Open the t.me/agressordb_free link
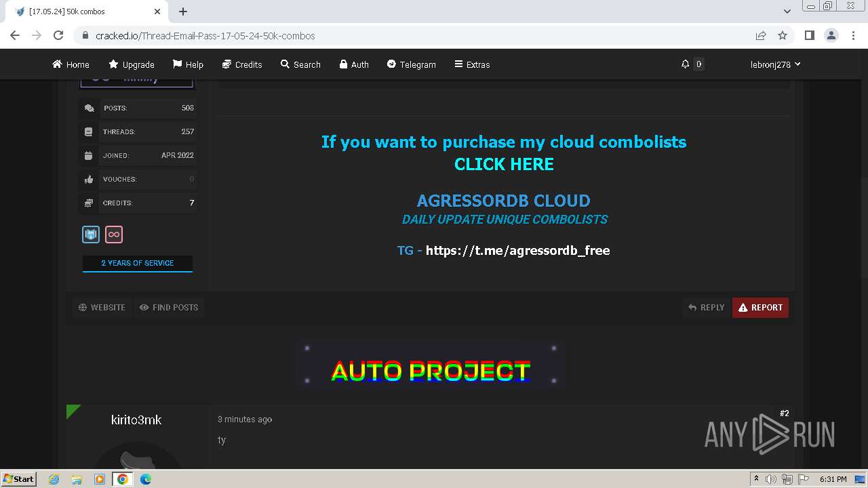 517,250
